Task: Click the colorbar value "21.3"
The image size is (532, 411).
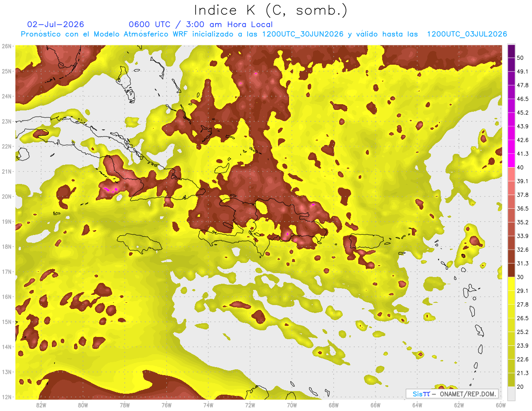Action: 523,373
